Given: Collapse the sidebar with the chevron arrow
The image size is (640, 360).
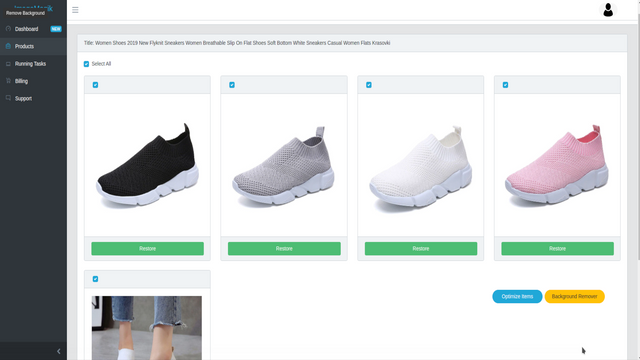Looking at the screenshot, I should pyautogui.click(x=58, y=351).
